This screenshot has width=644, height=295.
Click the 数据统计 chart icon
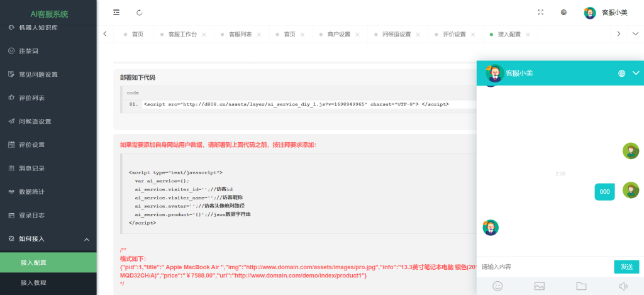click(11, 191)
